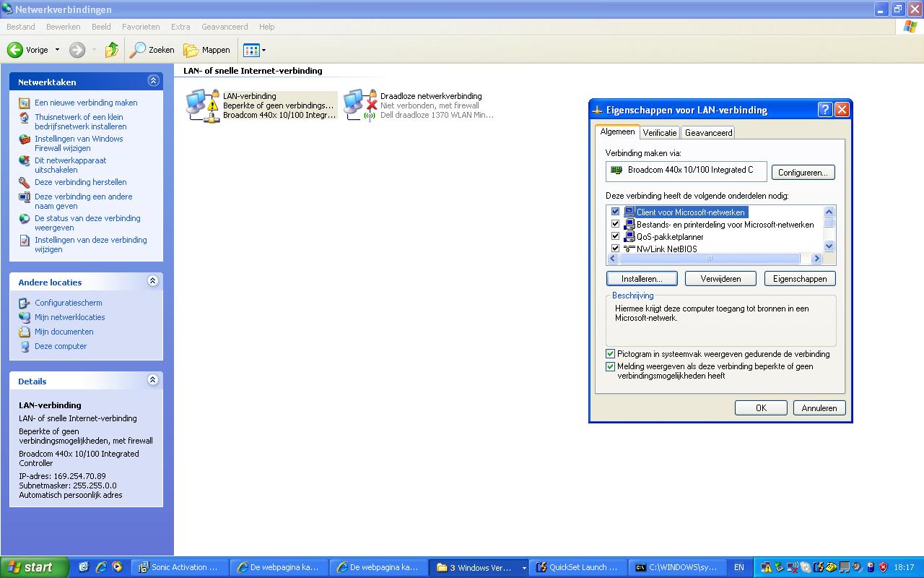Click the components list scroll up arrow

pos(829,212)
